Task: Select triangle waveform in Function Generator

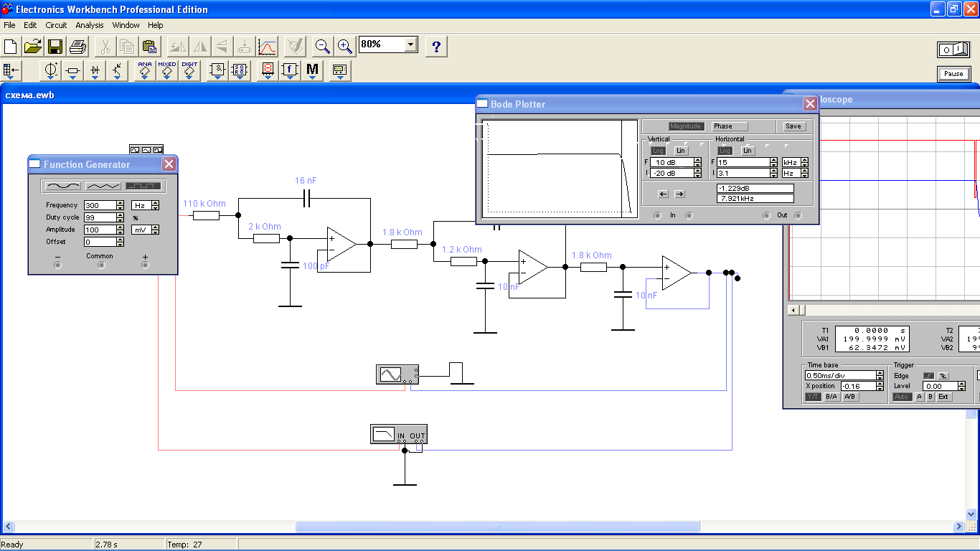Action: click(x=103, y=186)
